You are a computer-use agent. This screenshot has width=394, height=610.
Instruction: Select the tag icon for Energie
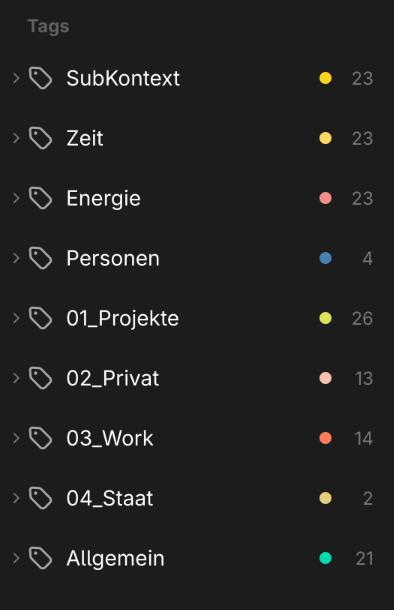coord(40,198)
